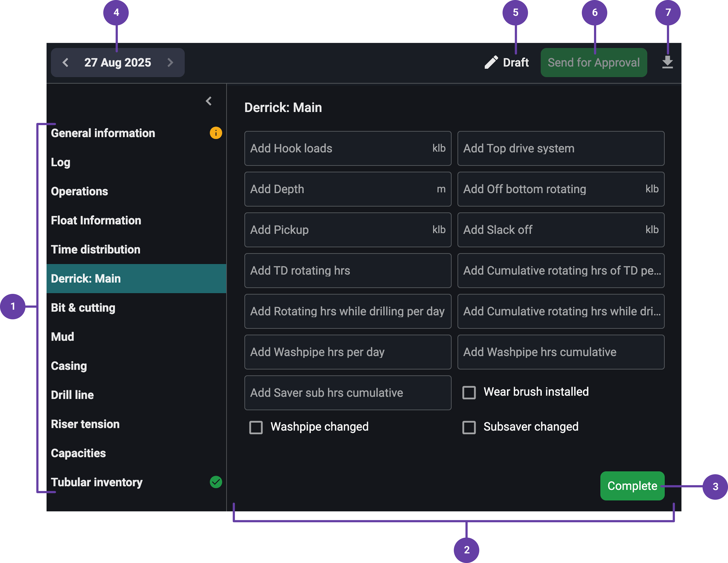Screen dimensions: 728x563
Task: Select the Mud section
Action: (63, 337)
